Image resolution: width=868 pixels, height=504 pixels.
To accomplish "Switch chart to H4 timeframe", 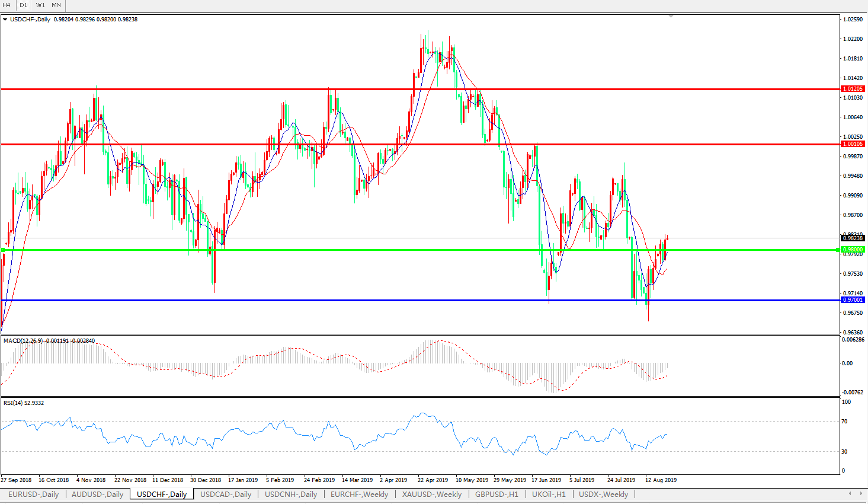I will (7, 5).
